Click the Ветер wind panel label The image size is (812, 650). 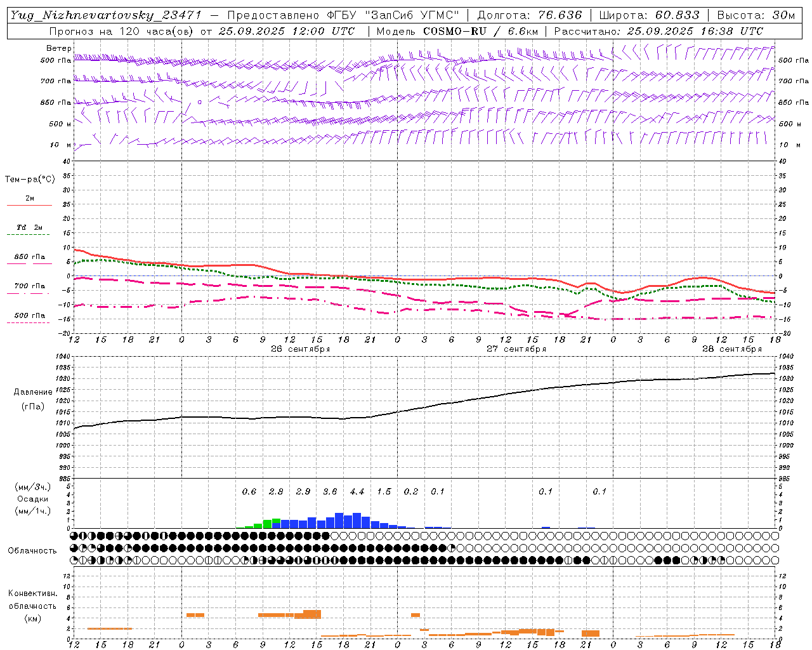[59, 48]
